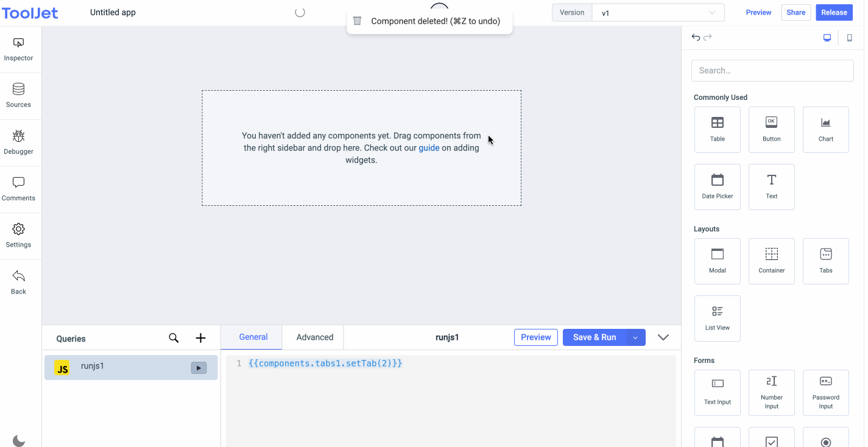Switch to mobile layout view
Image resolution: width=868 pixels, height=447 pixels.
coord(850,37)
